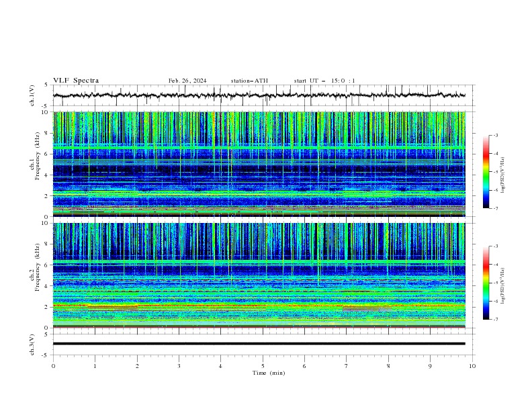
Task: Click the "-7" tick on ch.2 color bar
Action: 496,320
